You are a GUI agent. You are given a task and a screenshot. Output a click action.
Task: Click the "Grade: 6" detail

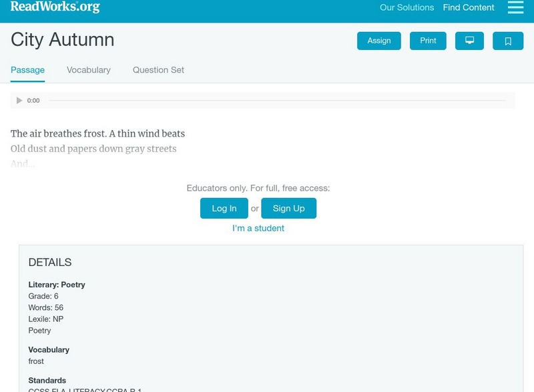click(43, 296)
